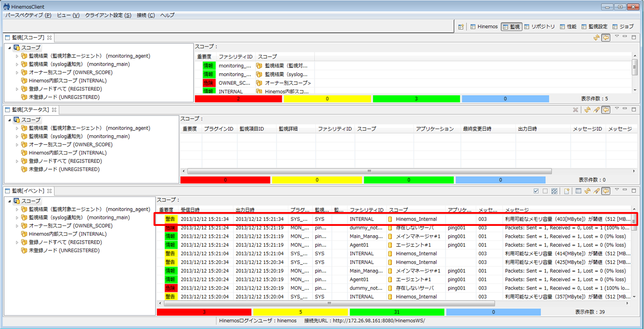Expand OWNER_SCOPE node in 監視[スコープ] tree
Screen dimensions: 644x329
(17, 72)
